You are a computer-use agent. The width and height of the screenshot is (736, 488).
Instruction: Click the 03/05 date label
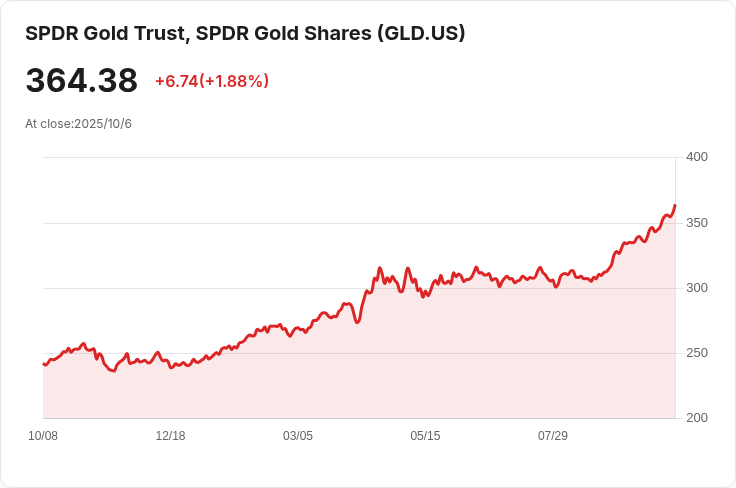298,436
